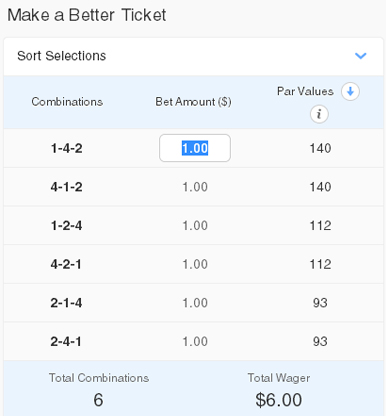Image resolution: width=386 pixels, height=416 pixels.
Task: Select the 4-2-1 bet amount value
Action: (x=195, y=264)
